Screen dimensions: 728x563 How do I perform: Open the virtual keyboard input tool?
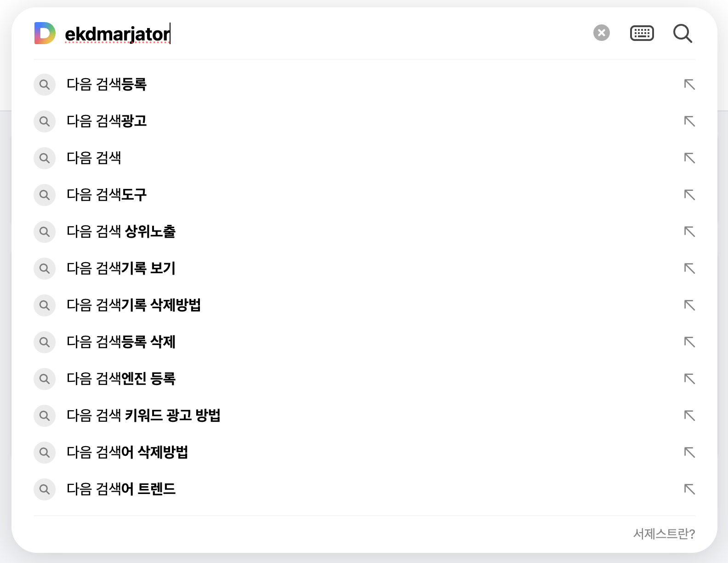tap(642, 33)
